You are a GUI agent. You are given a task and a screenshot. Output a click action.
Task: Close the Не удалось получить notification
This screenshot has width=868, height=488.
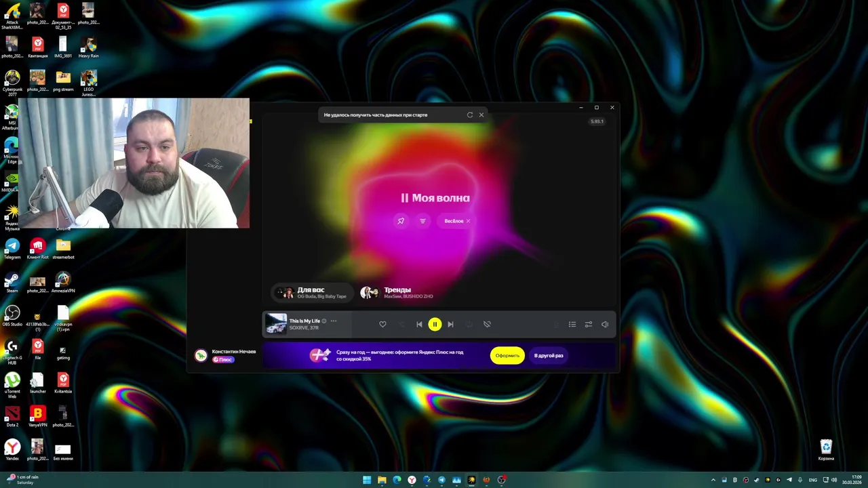pyautogui.click(x=481, y=115)
